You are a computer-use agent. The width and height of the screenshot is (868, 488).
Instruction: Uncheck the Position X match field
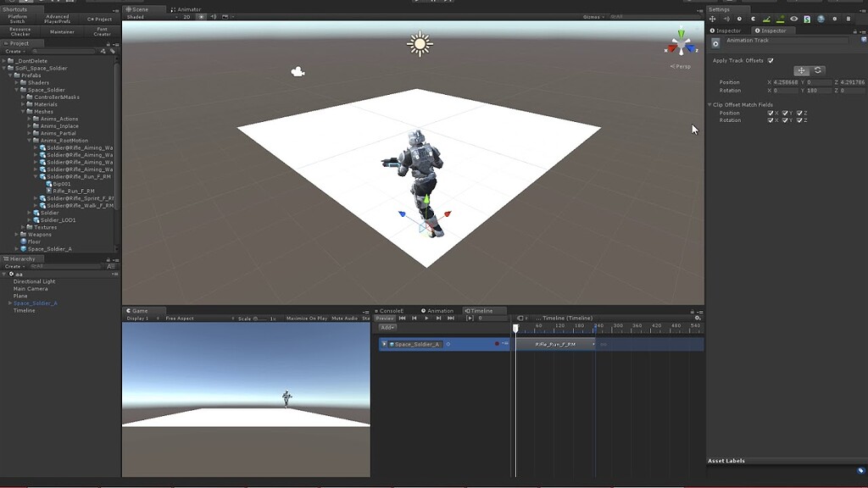[x=771, y=113]
